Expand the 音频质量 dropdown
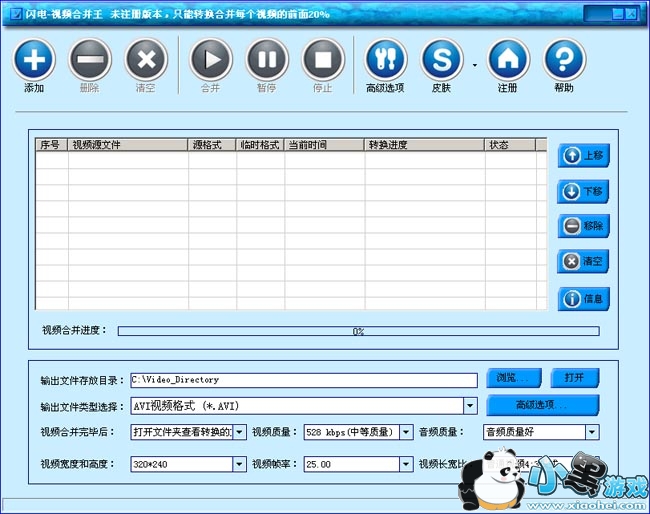650x514 pixels. tap(592, 433)
